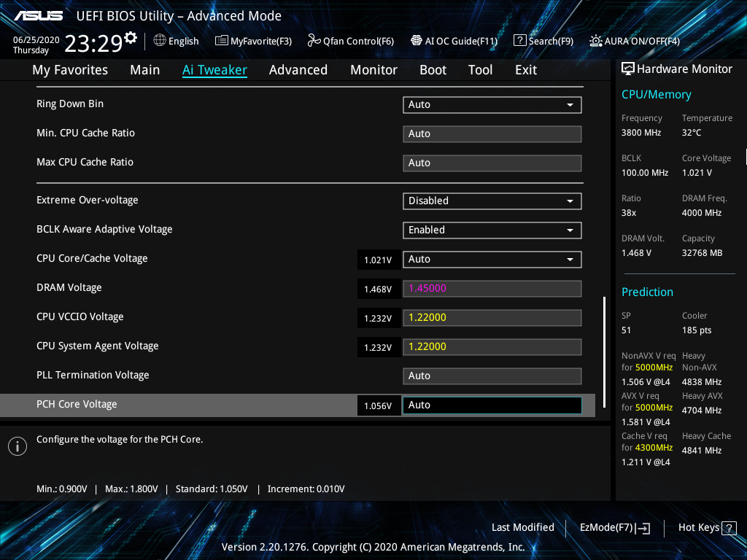
Task: Launch Qfan Control(F6)
Action: tap(351, 41)
